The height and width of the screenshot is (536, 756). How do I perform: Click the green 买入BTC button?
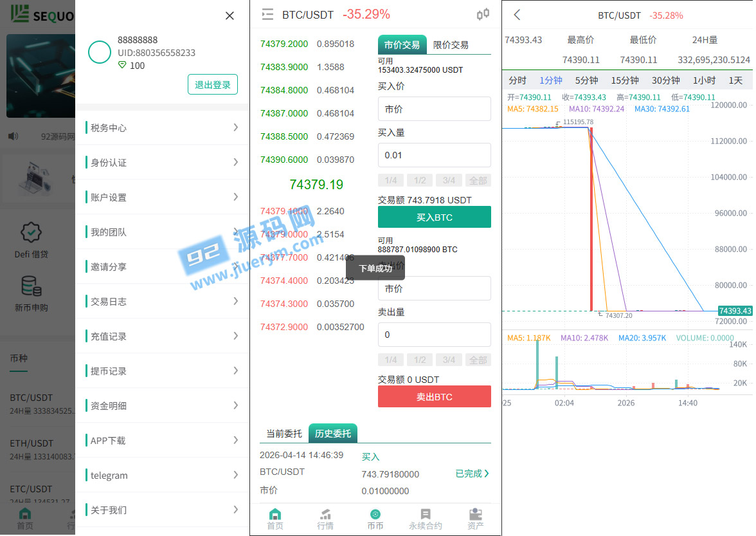pos(435,217)
